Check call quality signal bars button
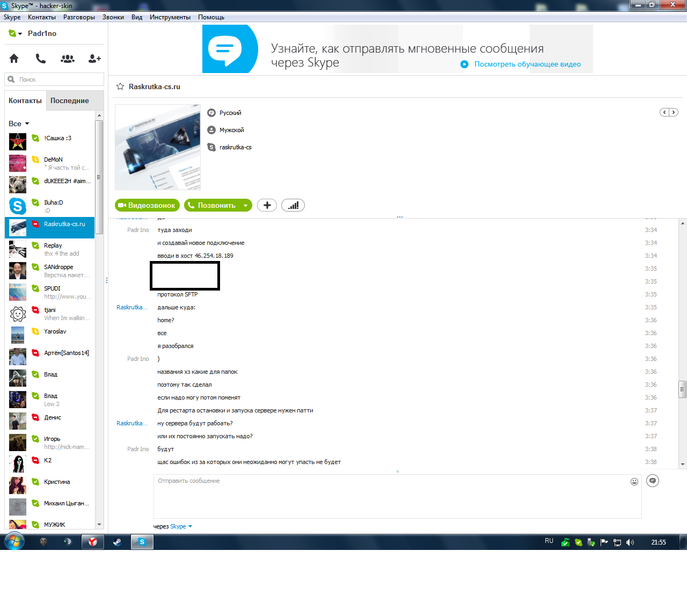Screen dimensions: 687x616 click(x=293, y=205)
